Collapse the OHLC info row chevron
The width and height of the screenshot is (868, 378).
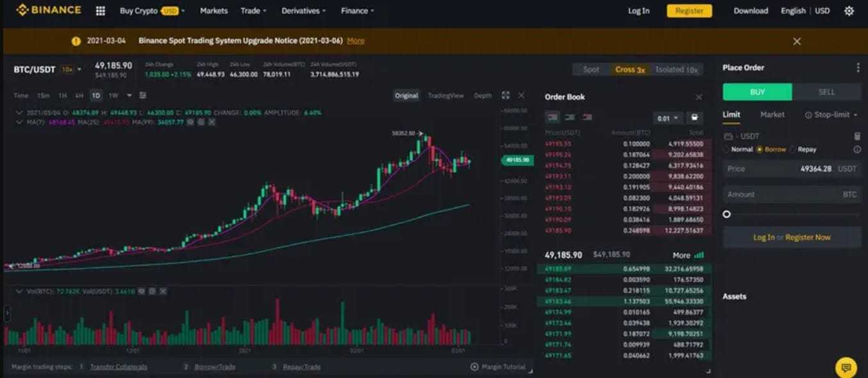pyautogui.click(x=19, y=113)
